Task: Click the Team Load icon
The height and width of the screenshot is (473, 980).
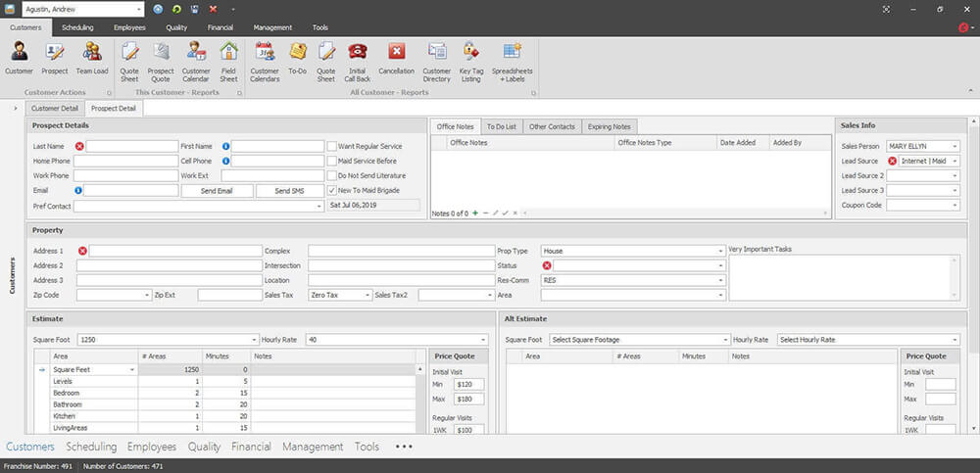Action: click(x=92, y=61)
